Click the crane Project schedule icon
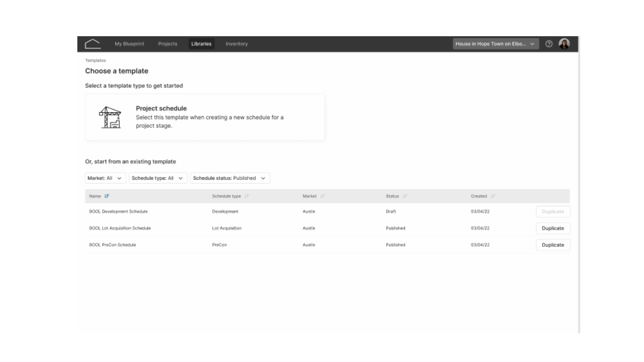The width and height of the screenshot is (644, 362). click(x=110, y=117)
